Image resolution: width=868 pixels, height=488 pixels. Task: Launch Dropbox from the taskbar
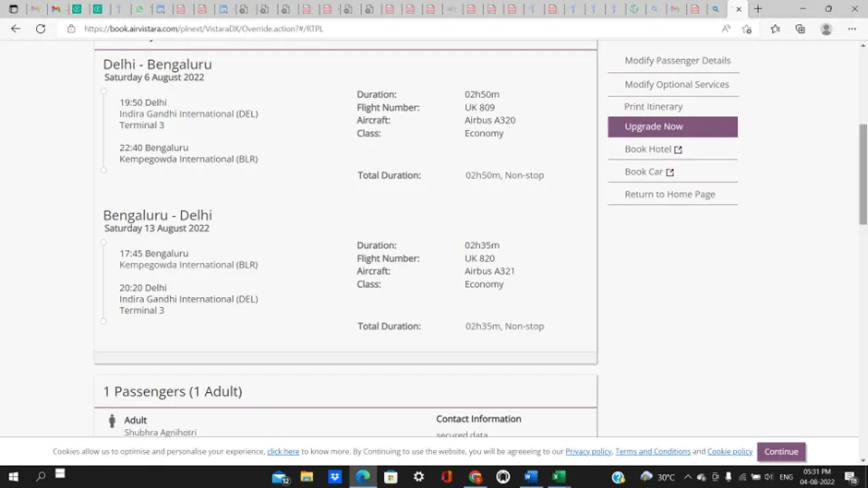335,476
